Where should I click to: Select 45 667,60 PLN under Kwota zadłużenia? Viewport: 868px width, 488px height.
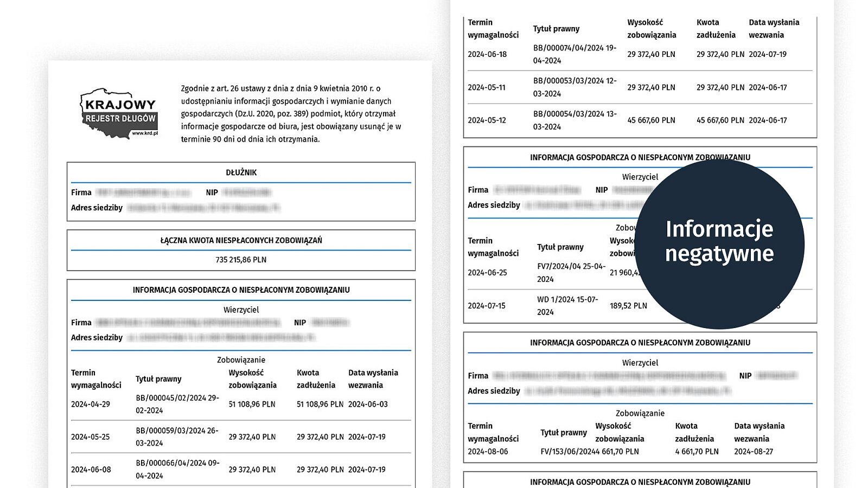(720, 120)
